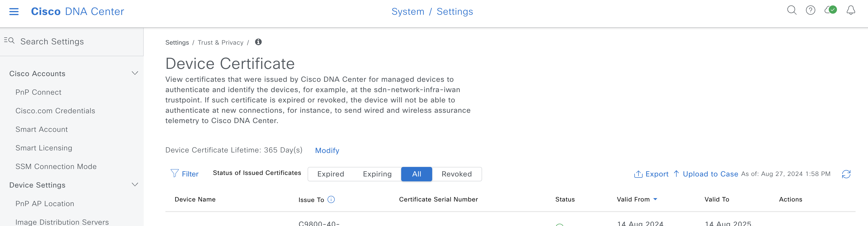Click the Status column header

(x=565, y=199)
